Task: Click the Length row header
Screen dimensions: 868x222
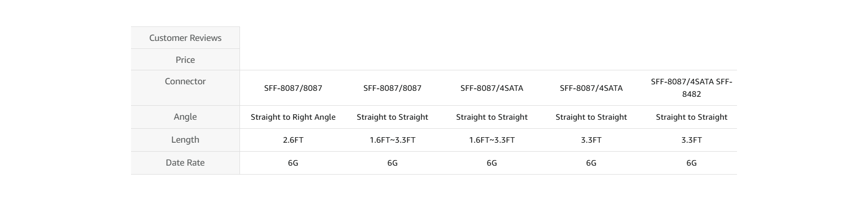Action: (185, 140)
